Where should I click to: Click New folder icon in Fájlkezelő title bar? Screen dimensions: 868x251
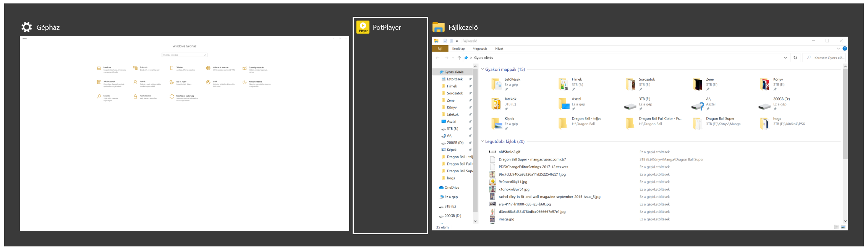click(x=451, y=41)
